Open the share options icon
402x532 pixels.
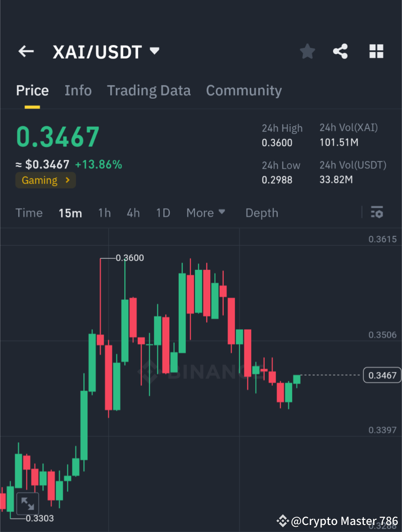tap(341, 51)
